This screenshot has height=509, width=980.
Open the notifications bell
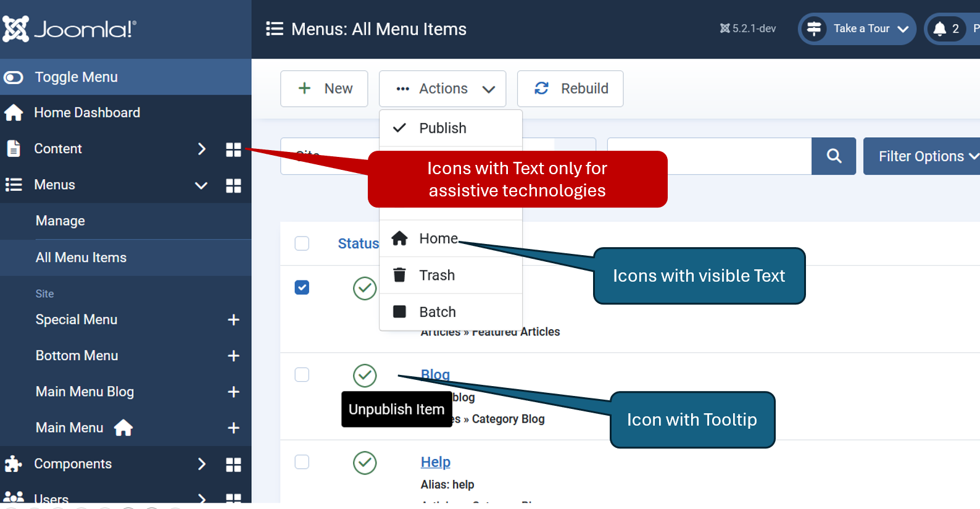940,28
